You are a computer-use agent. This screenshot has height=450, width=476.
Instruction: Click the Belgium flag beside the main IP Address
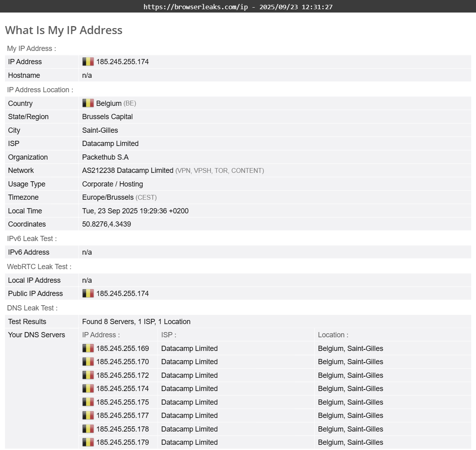[88, 62]
